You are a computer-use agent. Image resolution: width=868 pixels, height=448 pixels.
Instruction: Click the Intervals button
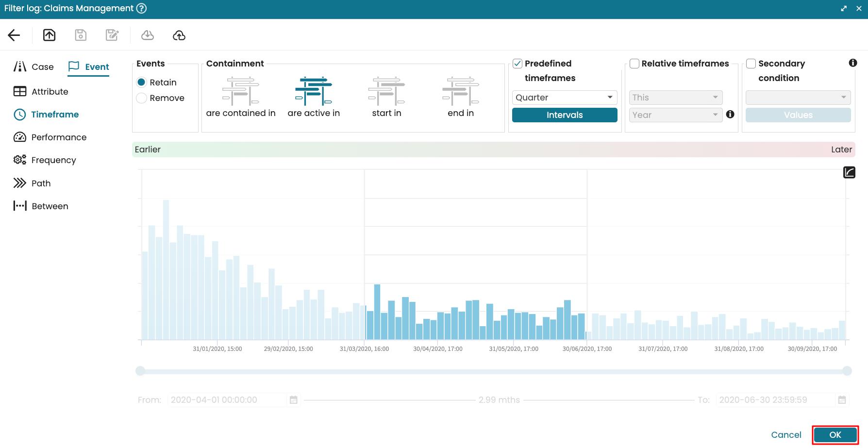[x=564, y=115]
